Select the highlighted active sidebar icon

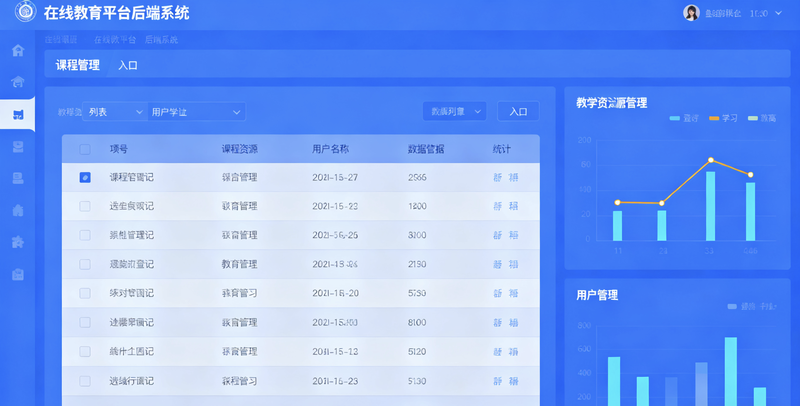(x=17, y=114)
